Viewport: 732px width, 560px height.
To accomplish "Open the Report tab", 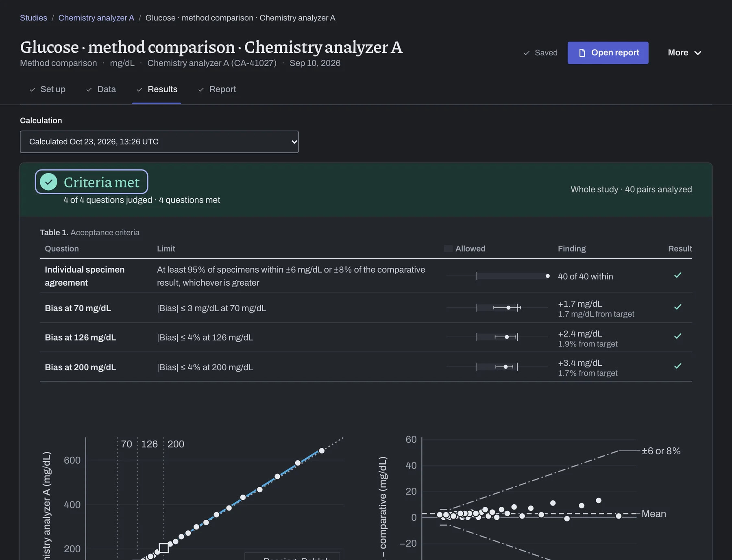I will pyautogui.click(x=217, y=89).
